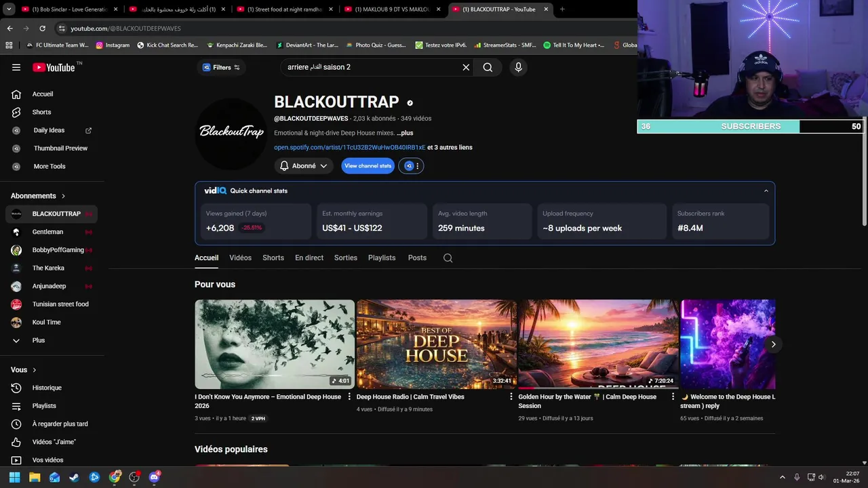Open More Tools in sidebar
Image resolution: width=868 pixels, height=488 pixels.
pos(50,166)
